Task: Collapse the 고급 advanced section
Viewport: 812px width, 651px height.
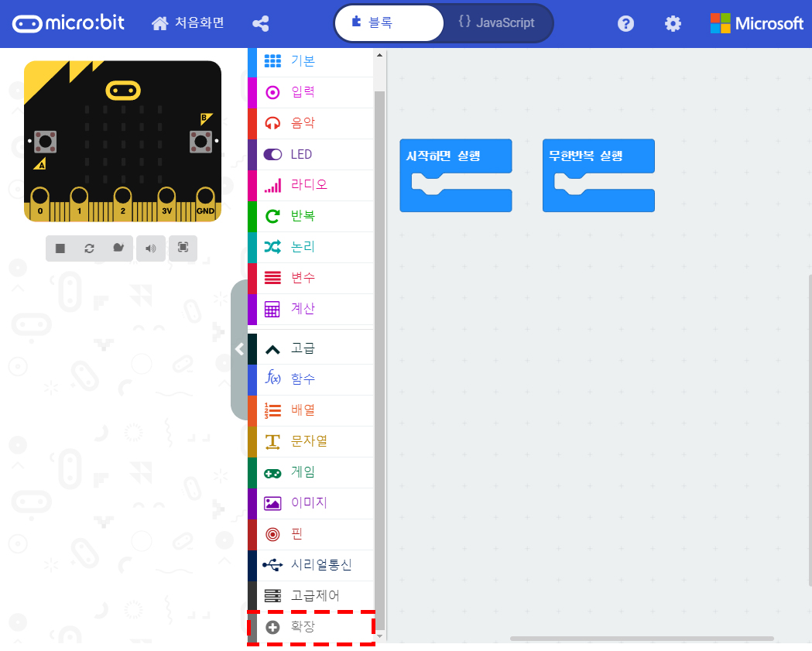Action: (310, 348)
